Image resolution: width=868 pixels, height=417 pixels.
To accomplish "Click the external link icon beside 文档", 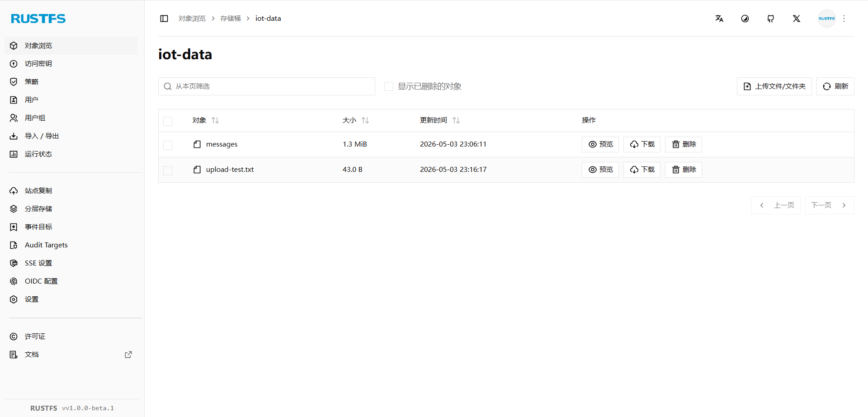I will tap(128, 355).
